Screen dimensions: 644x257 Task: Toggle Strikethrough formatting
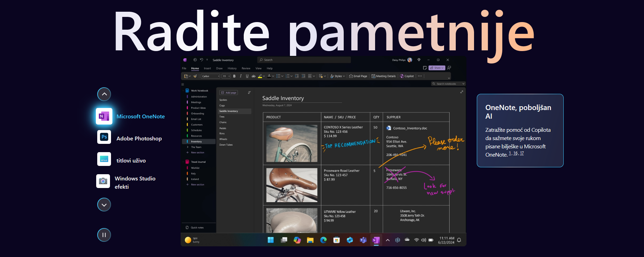(254, 76)
